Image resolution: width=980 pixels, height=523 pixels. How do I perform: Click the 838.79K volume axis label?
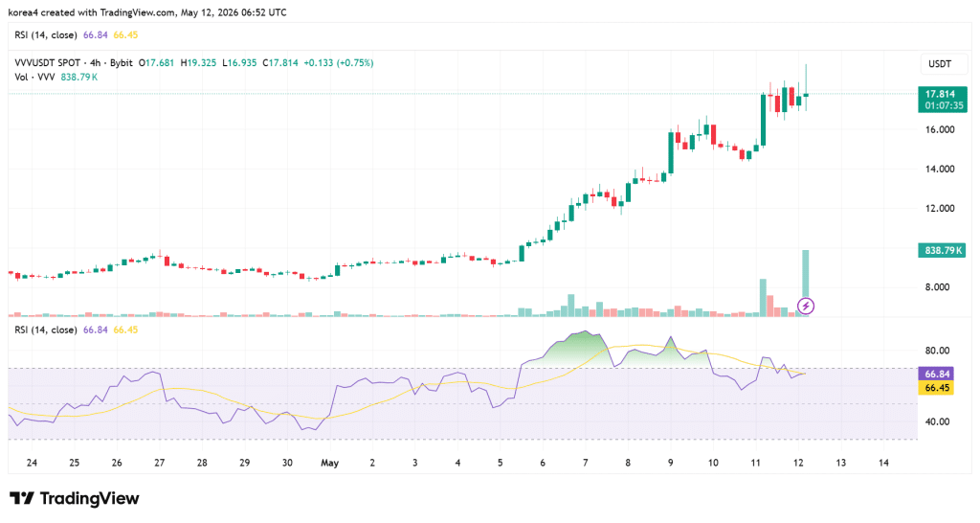[942, 250]
